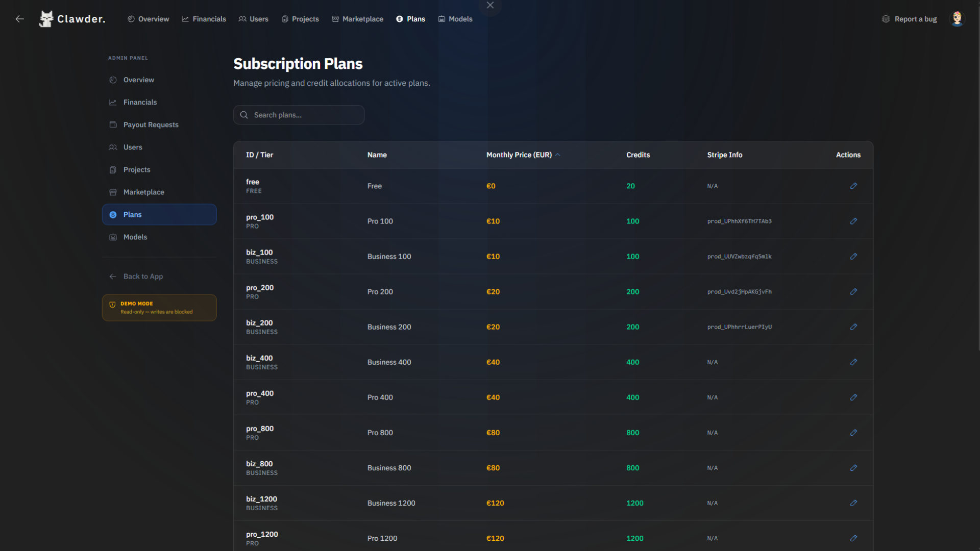Click Report a bug link
Image resolution: width=980 pixels, height=551 pixels.
(x=910, y=19)
